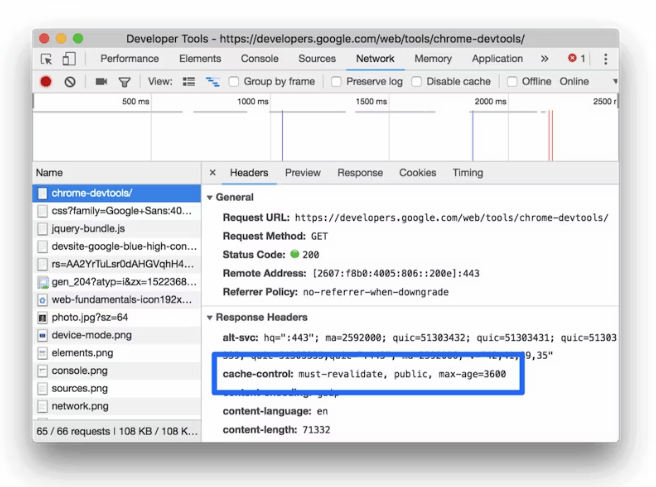Switch to large request rows view
656x487 pixels.
[189, 82]
